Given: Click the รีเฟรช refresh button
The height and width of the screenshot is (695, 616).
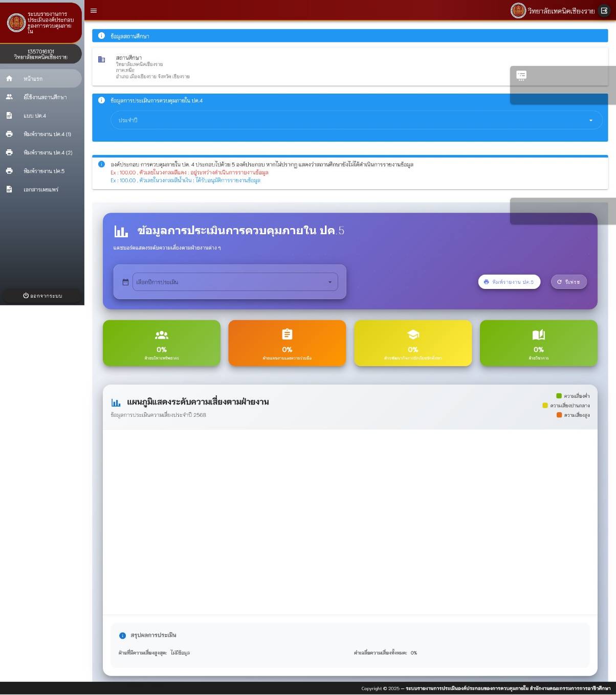Looking at the screenshot, I should [x=568, y=282].
